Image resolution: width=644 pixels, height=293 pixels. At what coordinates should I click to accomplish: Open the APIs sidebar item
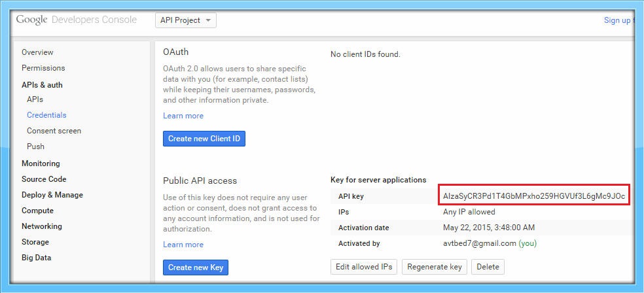coord(35,99)
